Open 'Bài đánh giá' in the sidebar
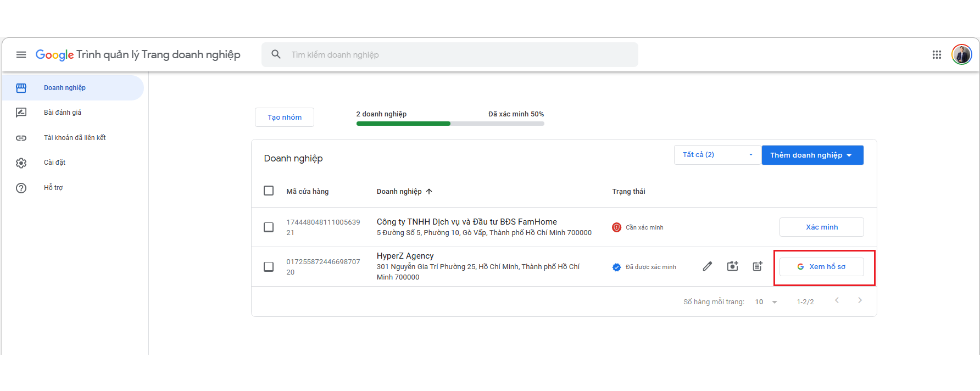This screenshot has width=980, height=391. (63, 113)
